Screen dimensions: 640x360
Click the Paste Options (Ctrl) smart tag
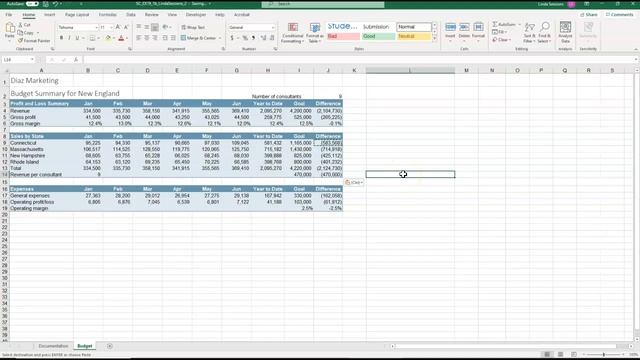click(x=353, y=182)
